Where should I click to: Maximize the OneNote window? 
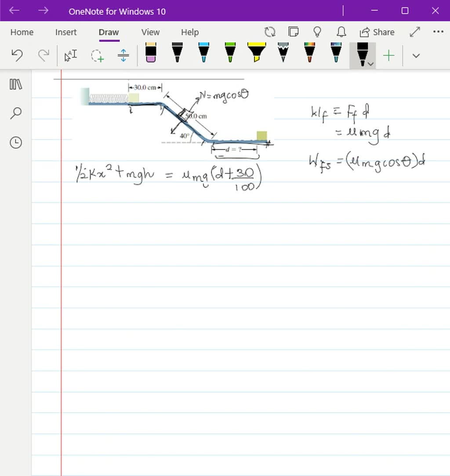[x=405, y=11]
